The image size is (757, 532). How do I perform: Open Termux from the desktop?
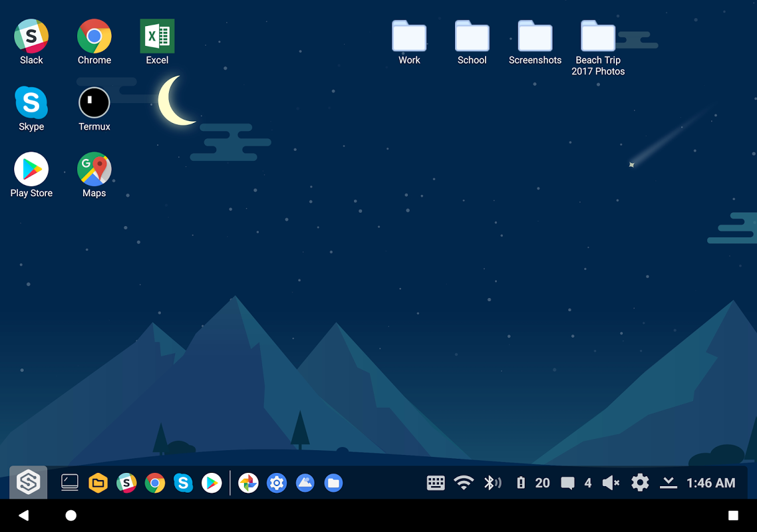pyautogui.click(x=94, y=103)
